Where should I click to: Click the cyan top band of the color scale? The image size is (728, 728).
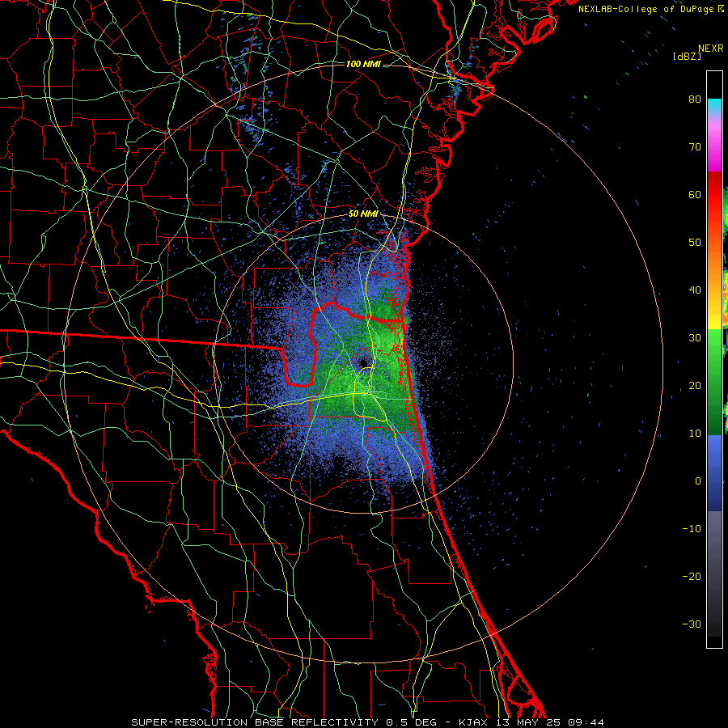[715, 107]
